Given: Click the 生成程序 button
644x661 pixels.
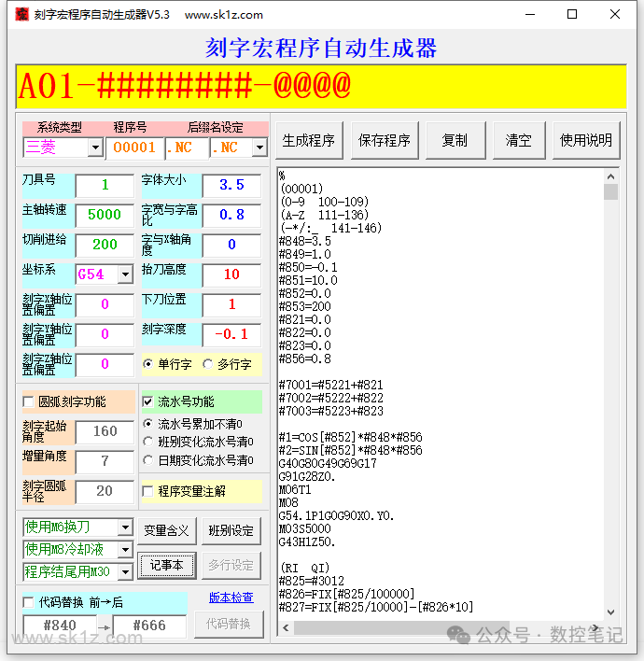Looking at the screenshot, I should [x=309, y=140].
